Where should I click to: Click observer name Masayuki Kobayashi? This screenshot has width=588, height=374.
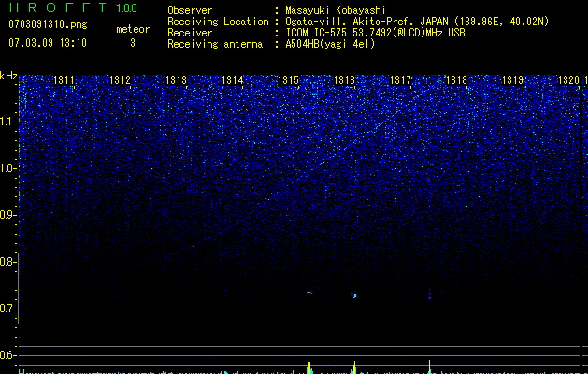[x=336, y=10]
